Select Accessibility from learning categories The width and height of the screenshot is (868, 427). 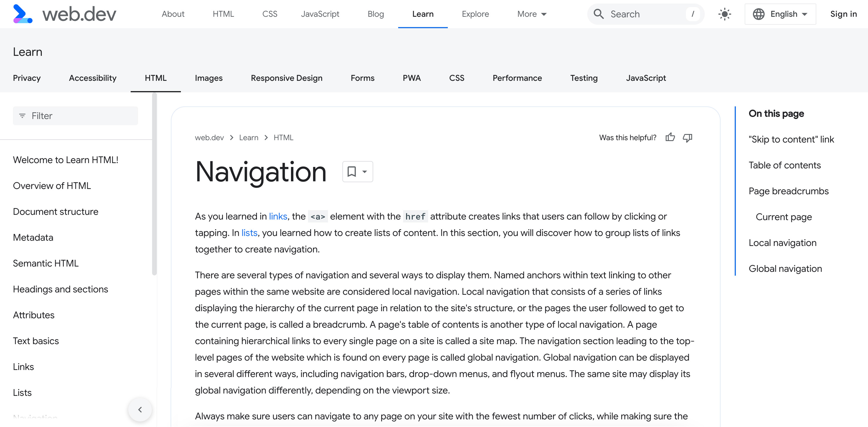92,78
